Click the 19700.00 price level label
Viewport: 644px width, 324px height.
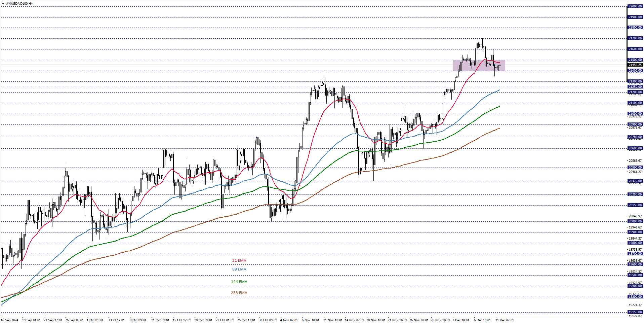point(635,254)
